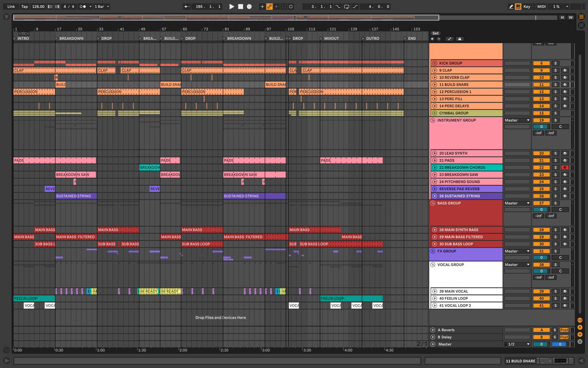Toggle the Loop switch in transport
588x368 pixels.
(x=347, y=7)
